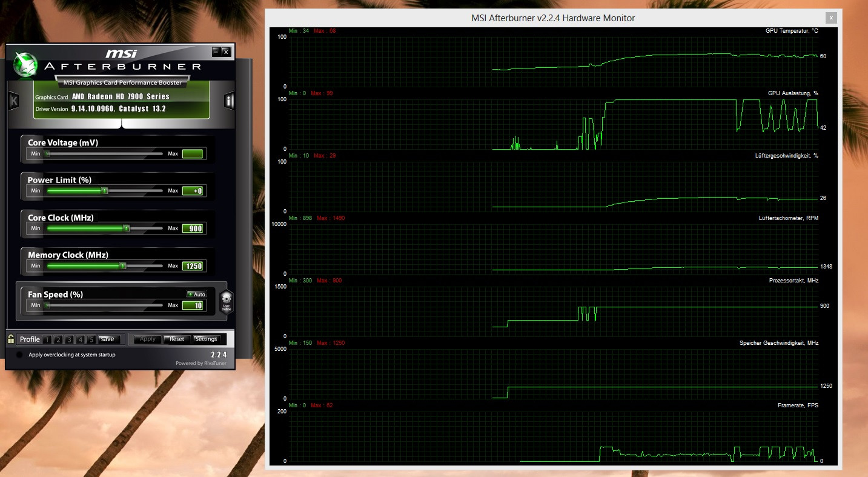Image resolution: width=868 pixels, height=477 pixels.
Task: Click the Power Limit slider handle
Action: point(105,191)
